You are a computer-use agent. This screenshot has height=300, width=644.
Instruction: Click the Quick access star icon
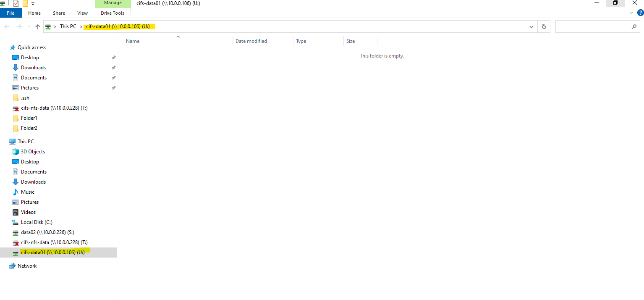[13, 47]
